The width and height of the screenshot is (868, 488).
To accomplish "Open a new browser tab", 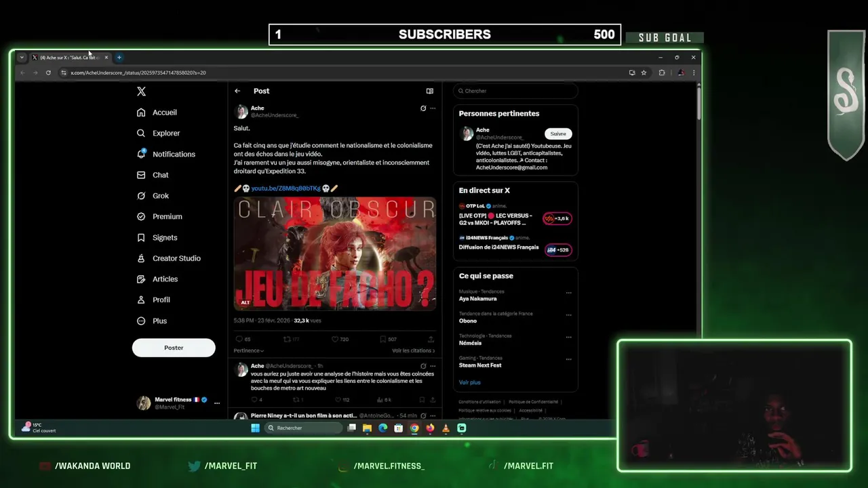I will coord(119,58).
